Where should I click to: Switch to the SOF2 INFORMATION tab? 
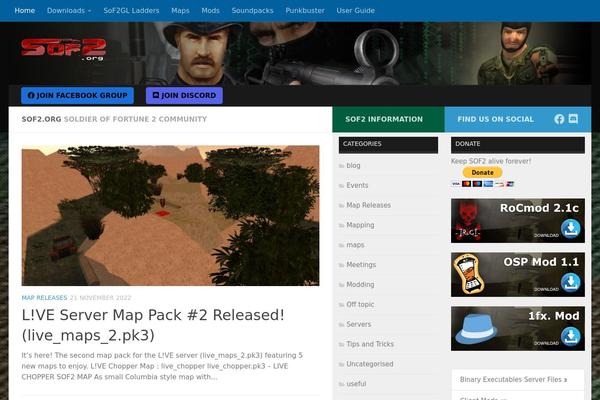click(388, 119)
